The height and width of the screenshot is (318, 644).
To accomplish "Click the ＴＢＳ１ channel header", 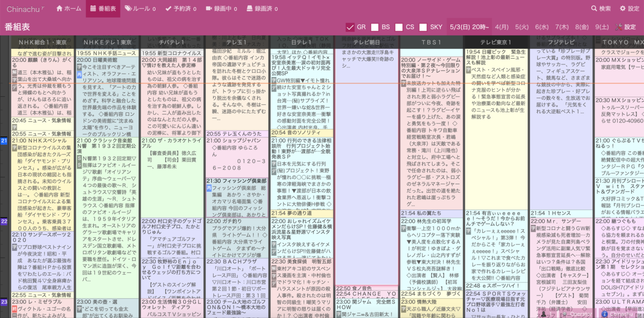I will tap(431, 42).
